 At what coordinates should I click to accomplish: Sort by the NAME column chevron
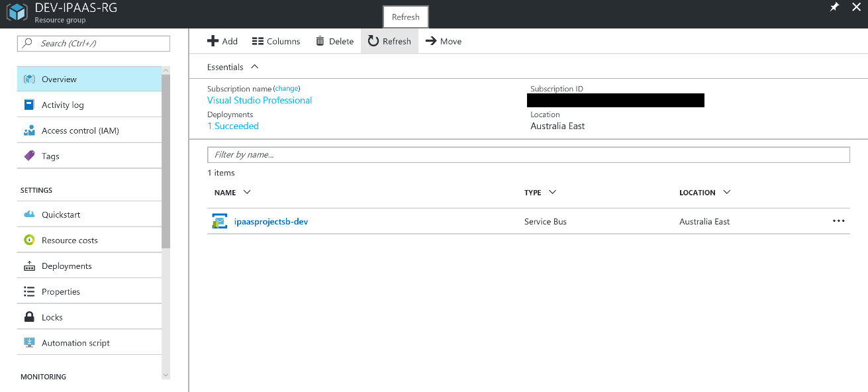click(x=247, y=192)
